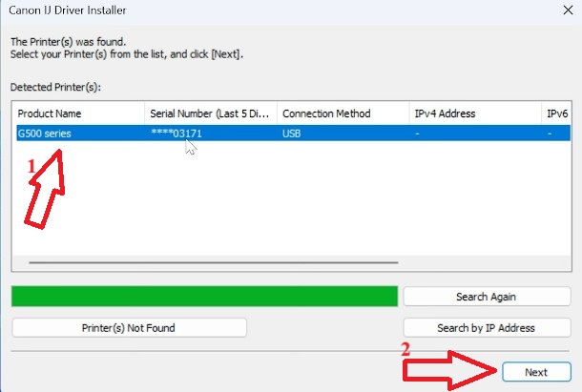Screen dimensions: 582x392
Task: Click the printer list horizontal scrollbar thumb
Action: (x=214, y=262)
